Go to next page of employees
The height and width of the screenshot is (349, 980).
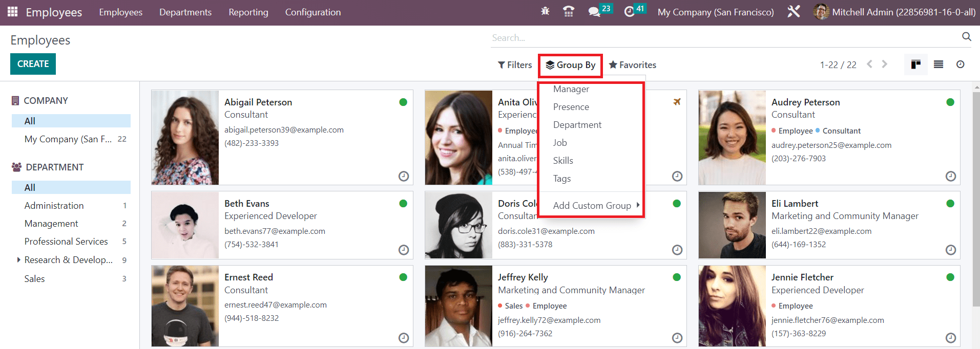(x=885, y=64)
